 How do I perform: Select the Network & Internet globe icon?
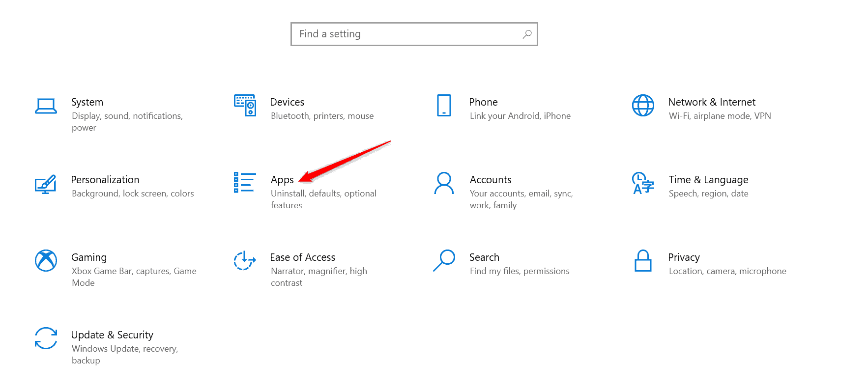tap(643, 105)
